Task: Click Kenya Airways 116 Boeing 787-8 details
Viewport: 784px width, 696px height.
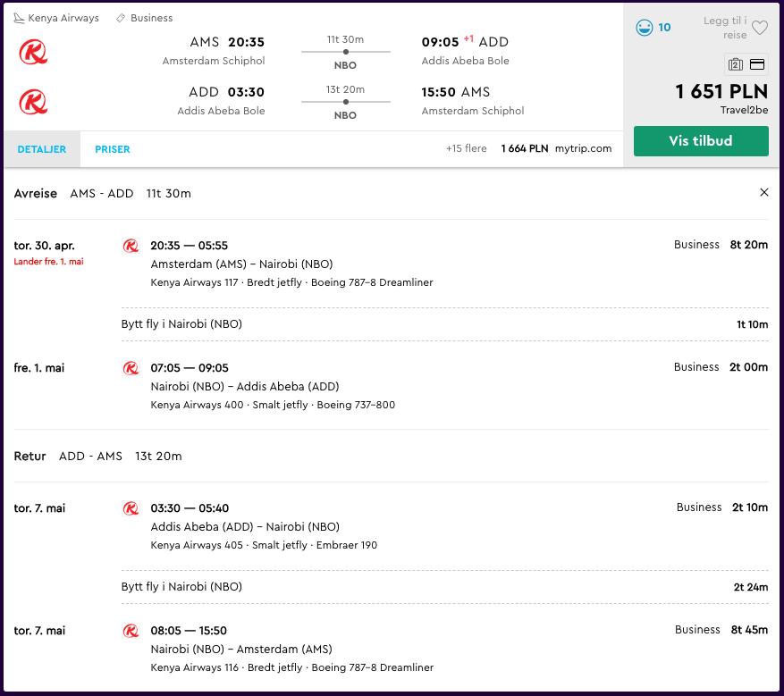Action: click(x=292, y=667)
